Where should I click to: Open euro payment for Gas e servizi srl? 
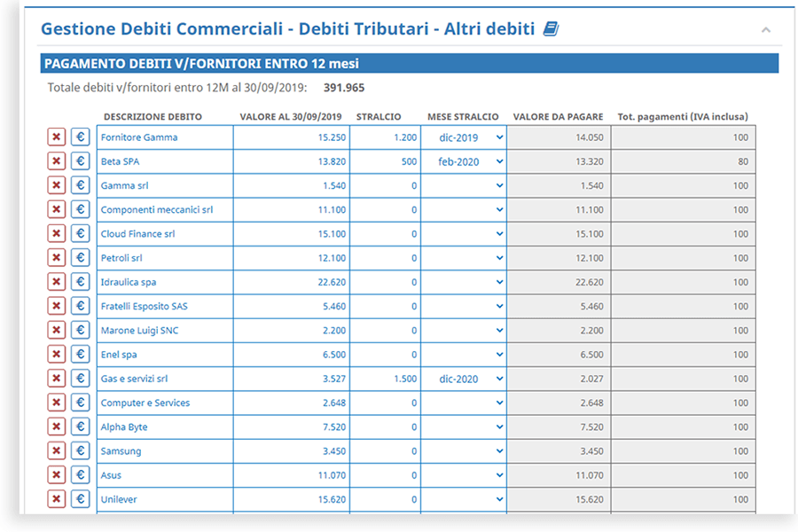tap(81, 379)
